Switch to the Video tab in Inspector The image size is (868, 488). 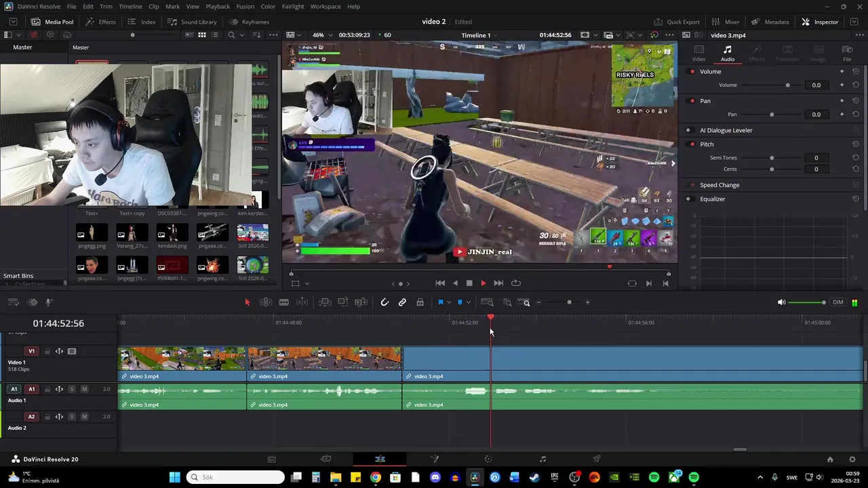(698, 54)
